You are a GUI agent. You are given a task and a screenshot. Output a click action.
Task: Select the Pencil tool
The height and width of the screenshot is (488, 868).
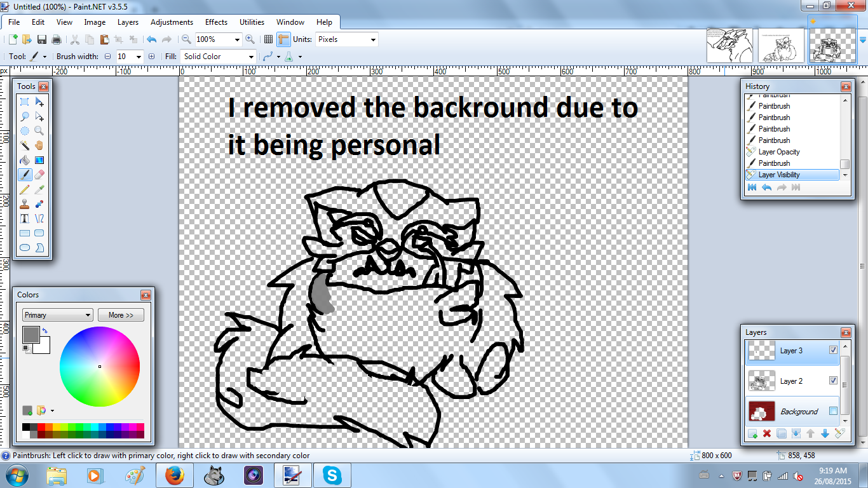coord(25,189)
